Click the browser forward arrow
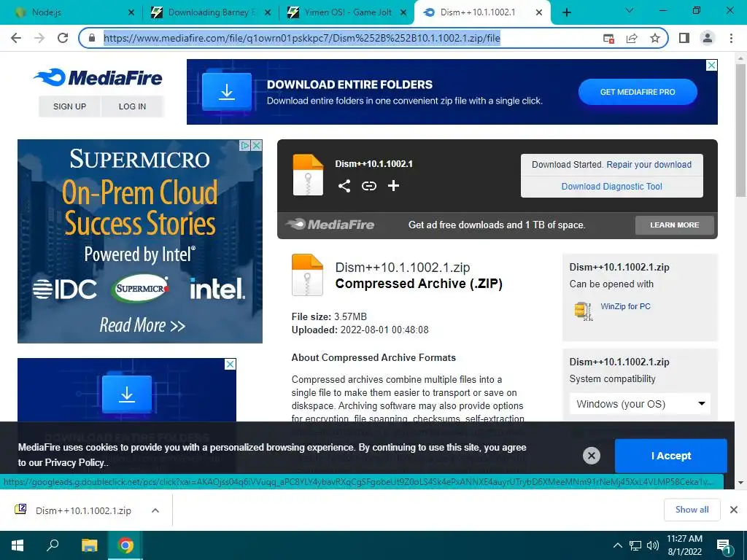747x560 pixels. (39, 38)
